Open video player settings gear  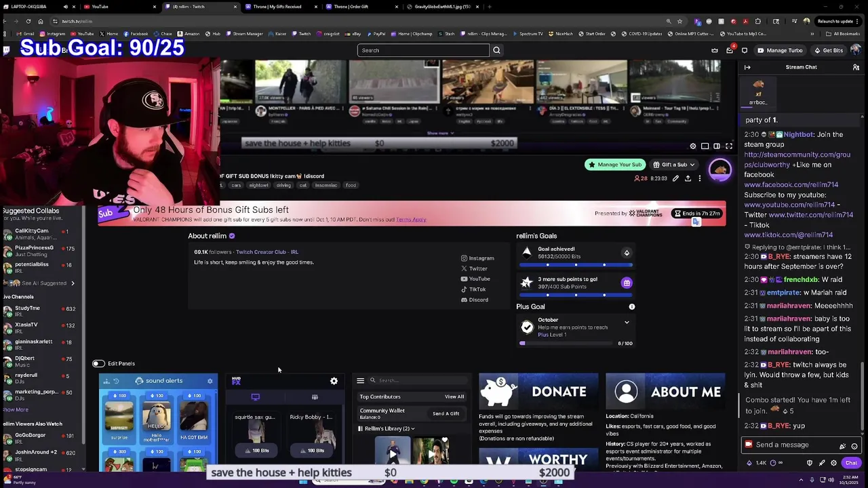pyautogui.click(x=693, y=146)
